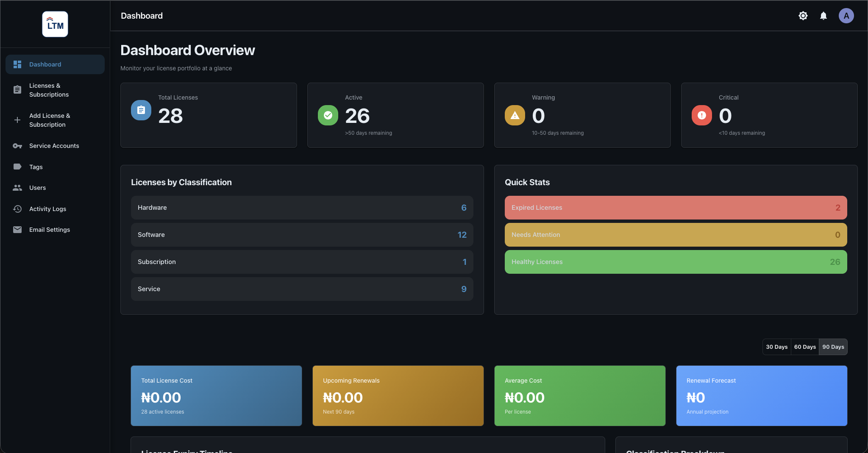Click the LTM logo
The width and height of the screenshot is (868, 453).
55,24
